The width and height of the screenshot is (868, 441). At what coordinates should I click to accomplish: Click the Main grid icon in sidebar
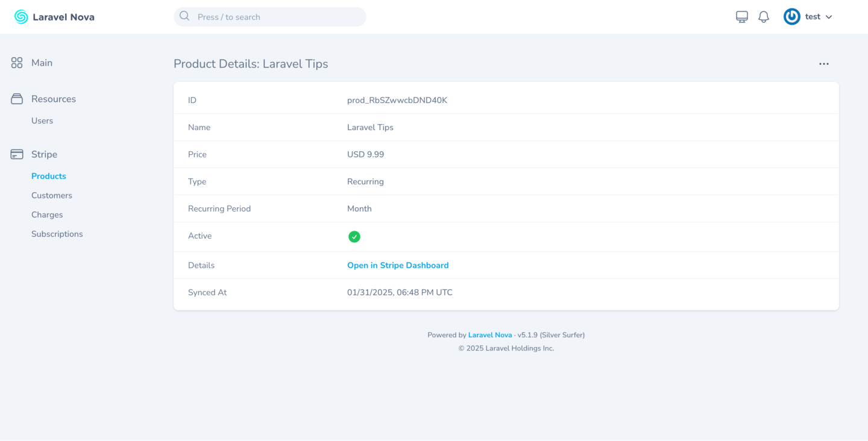(x=17, y=63)
